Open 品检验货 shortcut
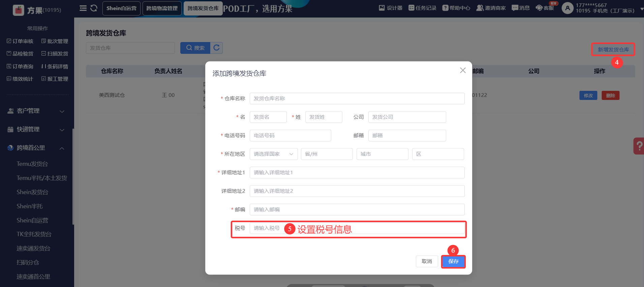Viewport: 644px width, 287px height. click(x=20, y=53)
